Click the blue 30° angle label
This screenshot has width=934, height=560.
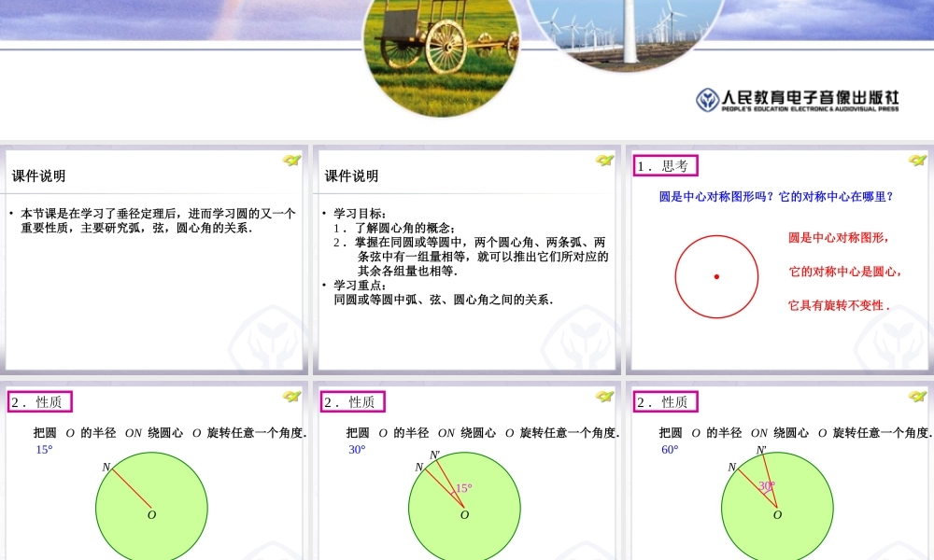[x=357, y=450]
